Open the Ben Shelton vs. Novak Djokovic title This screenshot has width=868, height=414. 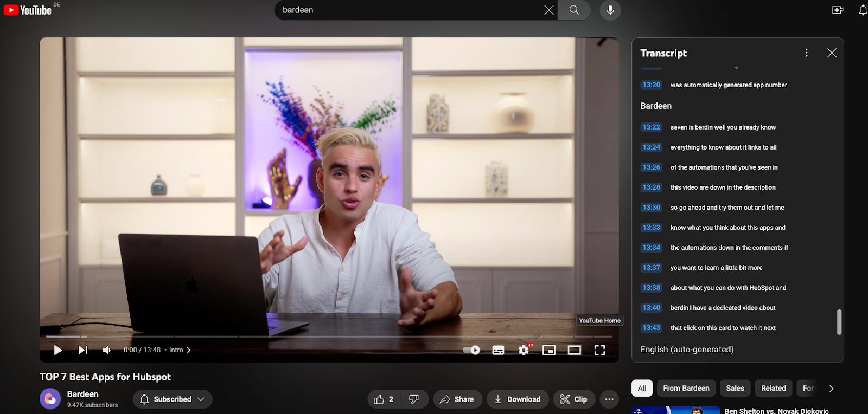click(776, 411)
